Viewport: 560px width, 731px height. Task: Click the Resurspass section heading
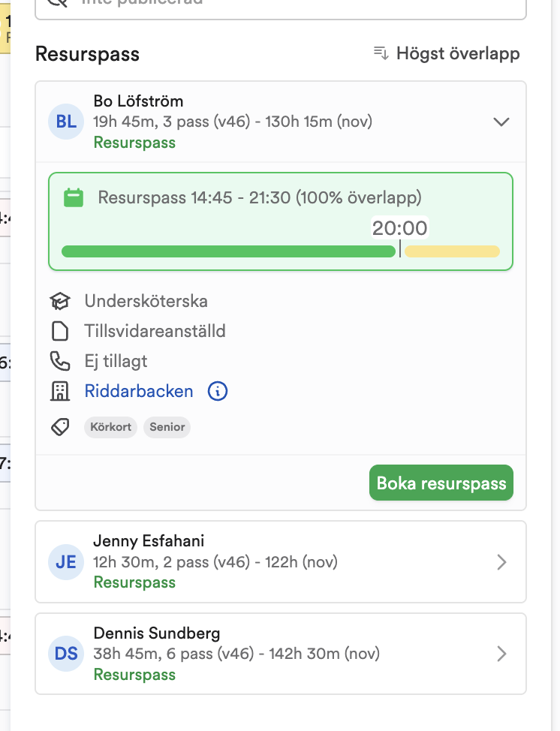88,54
